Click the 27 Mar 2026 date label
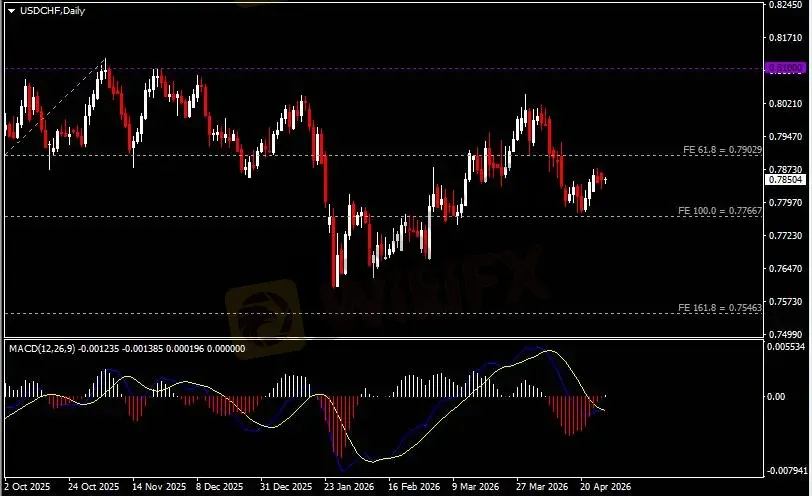 (542, 487)
